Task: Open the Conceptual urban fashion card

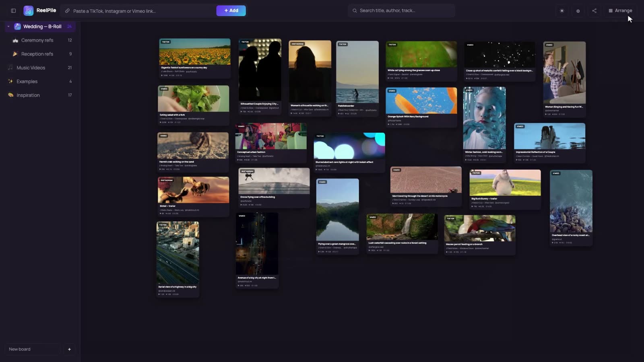Action: tap(271, 143)
